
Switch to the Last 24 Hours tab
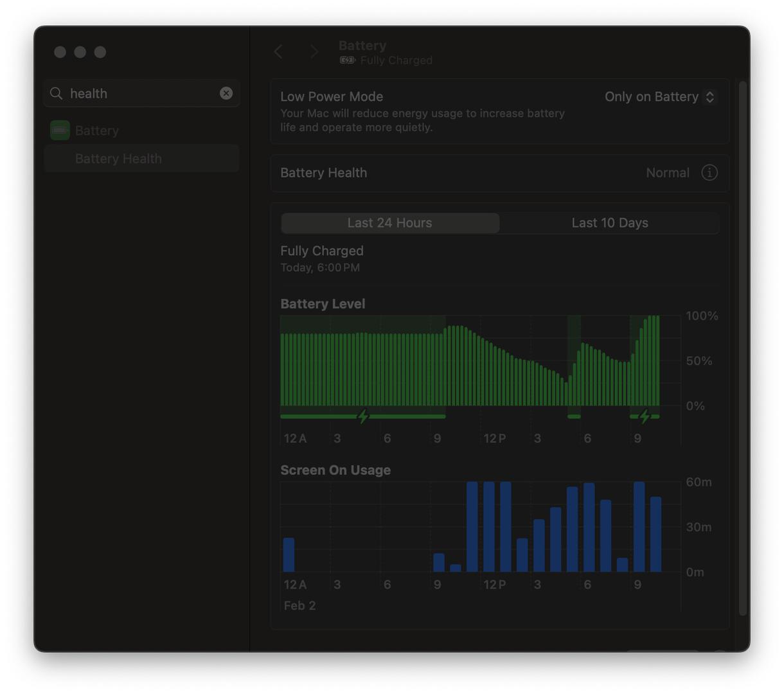pos(390,223)
